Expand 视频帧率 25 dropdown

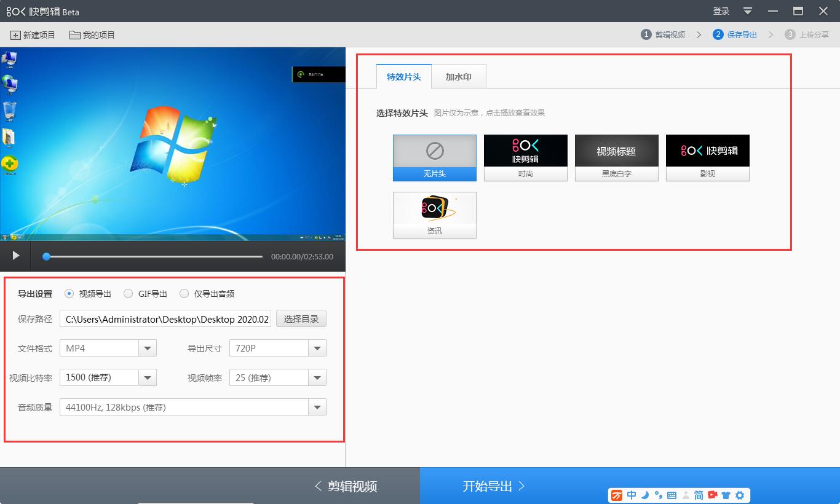[278, 377]
